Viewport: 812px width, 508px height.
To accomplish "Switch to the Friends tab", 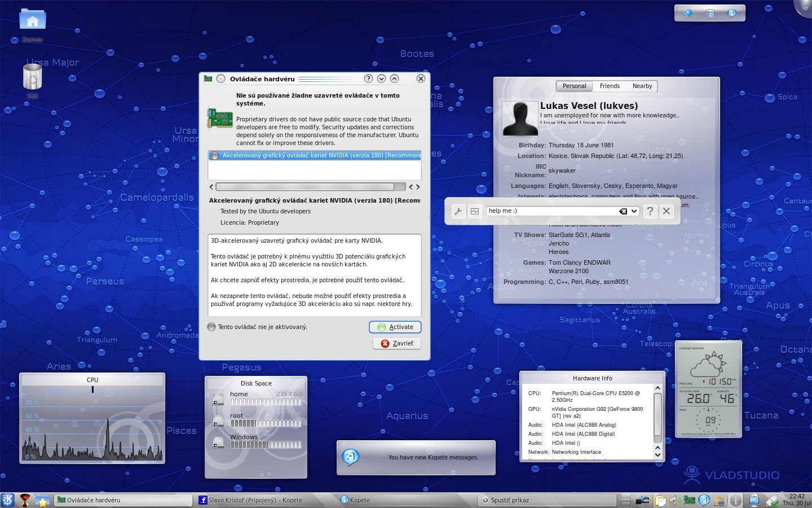I will point(610,86).
